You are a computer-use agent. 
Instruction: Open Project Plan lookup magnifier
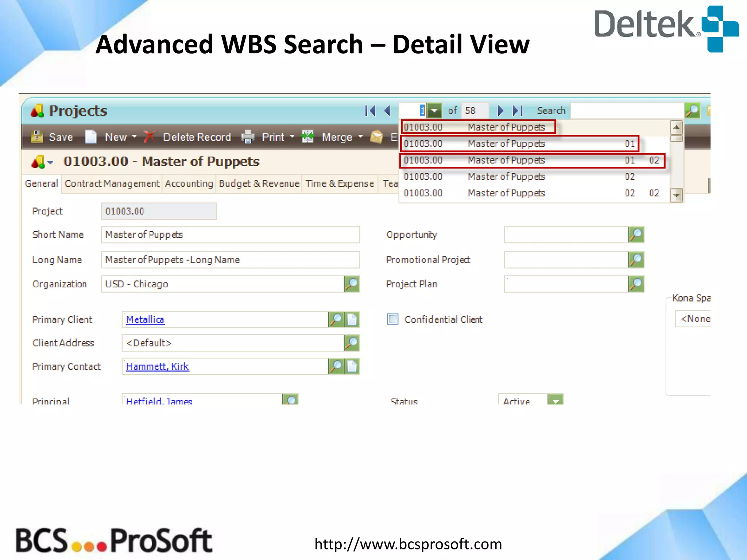pos(636,284)
